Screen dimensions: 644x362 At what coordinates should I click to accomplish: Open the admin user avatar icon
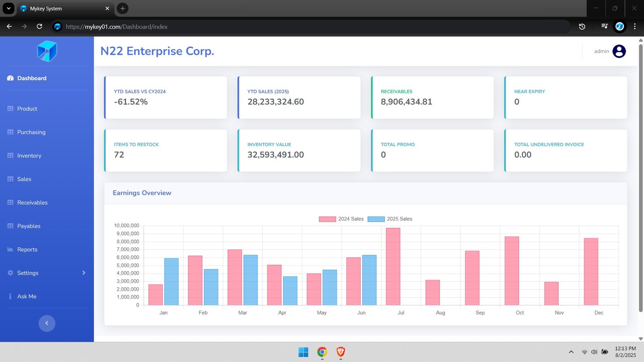pyautogui.click(x=619, y=51)
